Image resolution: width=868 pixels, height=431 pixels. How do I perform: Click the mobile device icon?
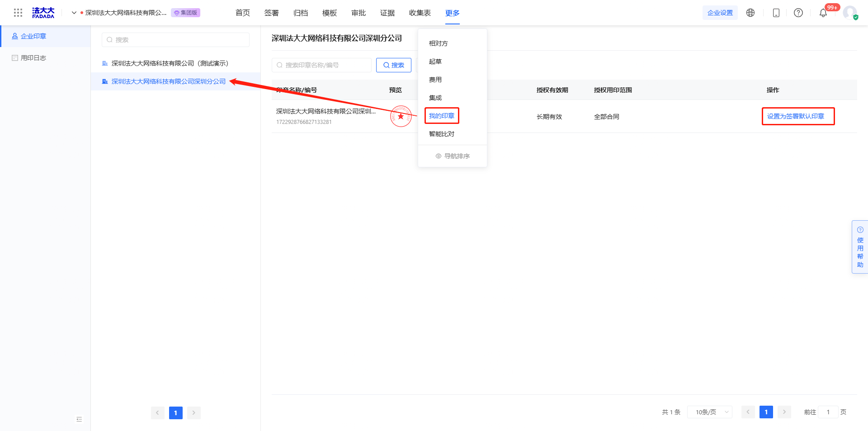coord(776,13)
